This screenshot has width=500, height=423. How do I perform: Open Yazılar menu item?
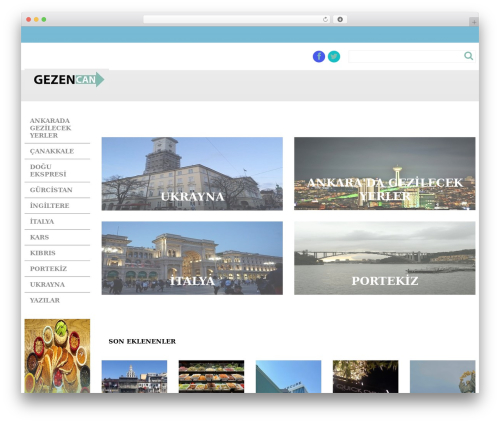[x=45, y=300]
